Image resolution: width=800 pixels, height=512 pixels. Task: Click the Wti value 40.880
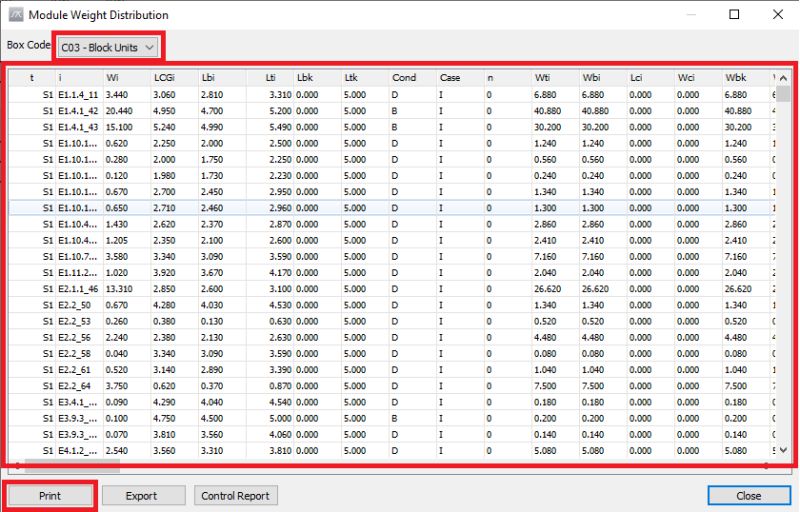pyautogui.click(x=547, y=111)
